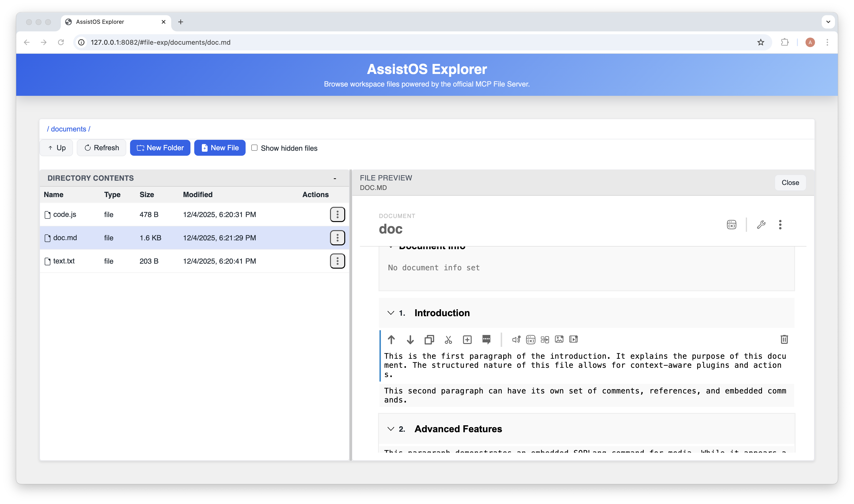This screenshot has height=504, width=854.
Task: Delete the paragraph with the trash icon
Action: 784,339
